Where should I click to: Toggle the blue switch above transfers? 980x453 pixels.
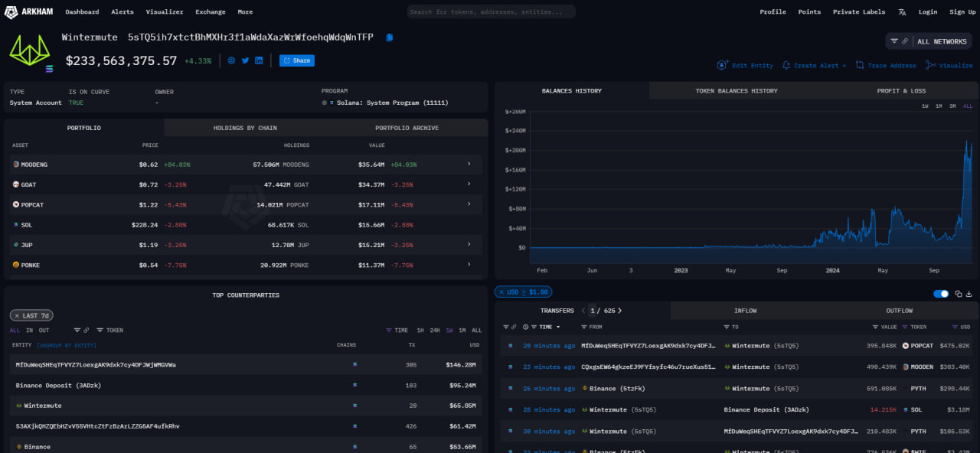[941, 294]
